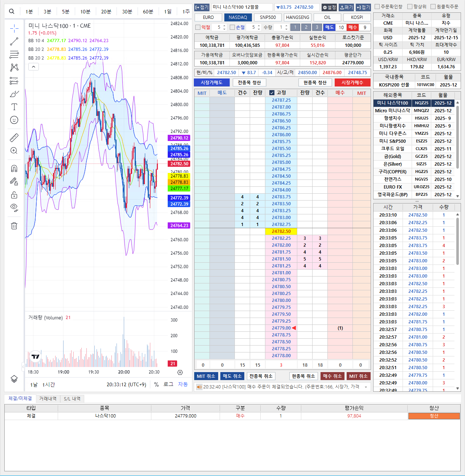This screenshot has width=465, height=476.
Task: Toggle percent scale on chart
Action: (x=156, y=384)
